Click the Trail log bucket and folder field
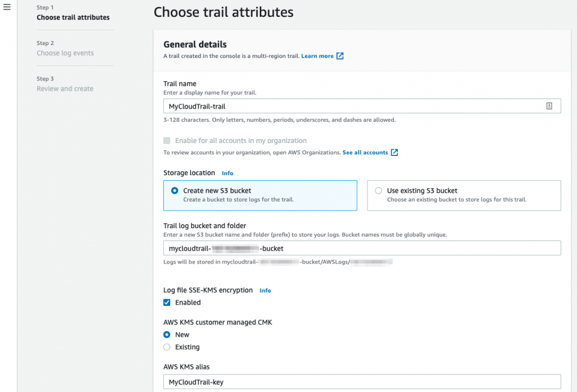The width and height of the screenshot is (577, 392). tap(362, 248)
